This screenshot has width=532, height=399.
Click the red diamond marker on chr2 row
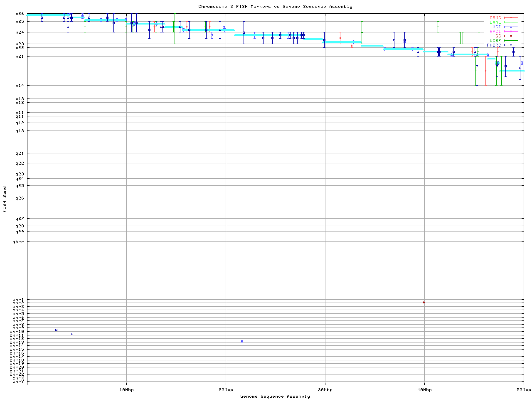click(x=424, y=302)
